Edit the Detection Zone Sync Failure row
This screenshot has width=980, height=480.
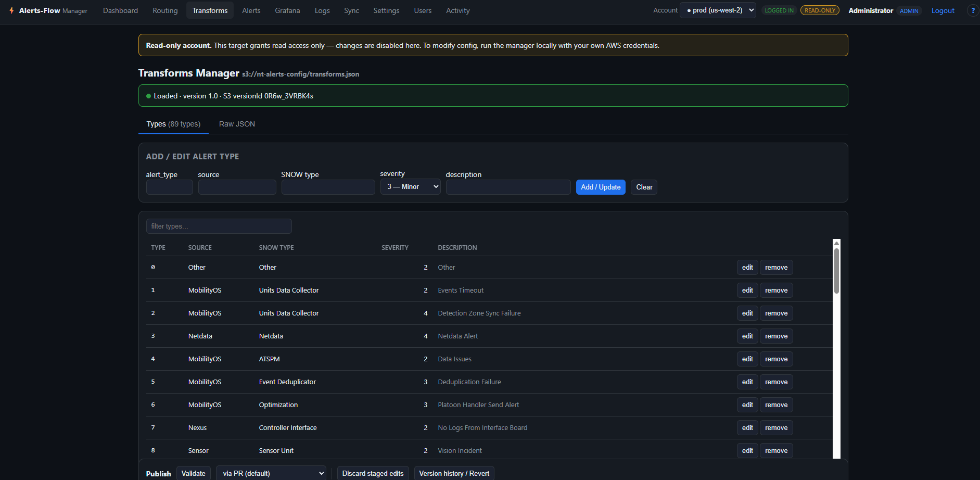747,313
